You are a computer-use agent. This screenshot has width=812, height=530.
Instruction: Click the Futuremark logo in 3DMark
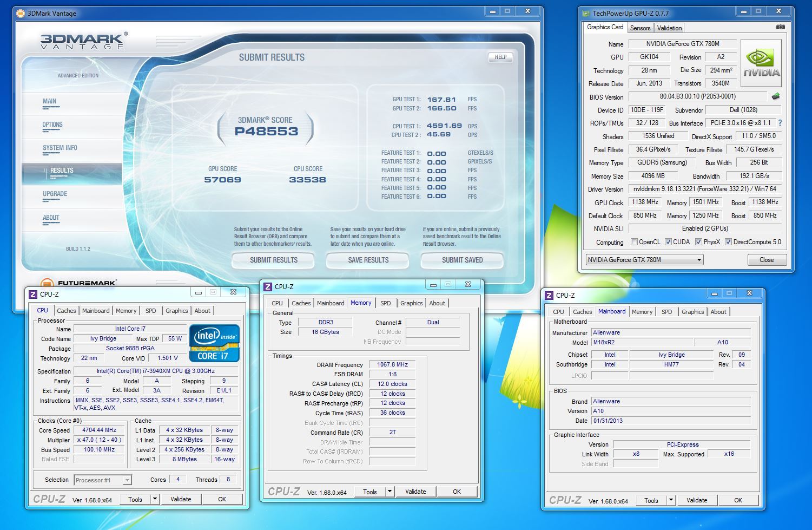78,283
